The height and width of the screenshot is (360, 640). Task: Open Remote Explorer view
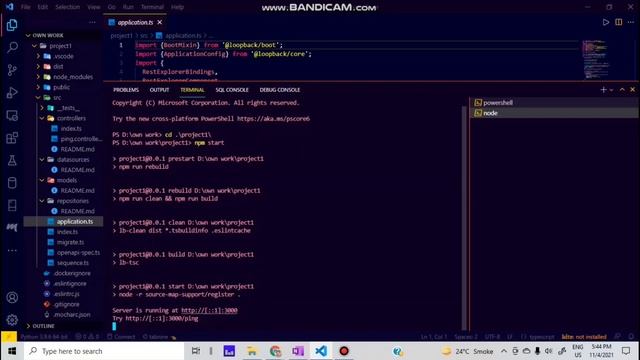[x=12, y=116]
